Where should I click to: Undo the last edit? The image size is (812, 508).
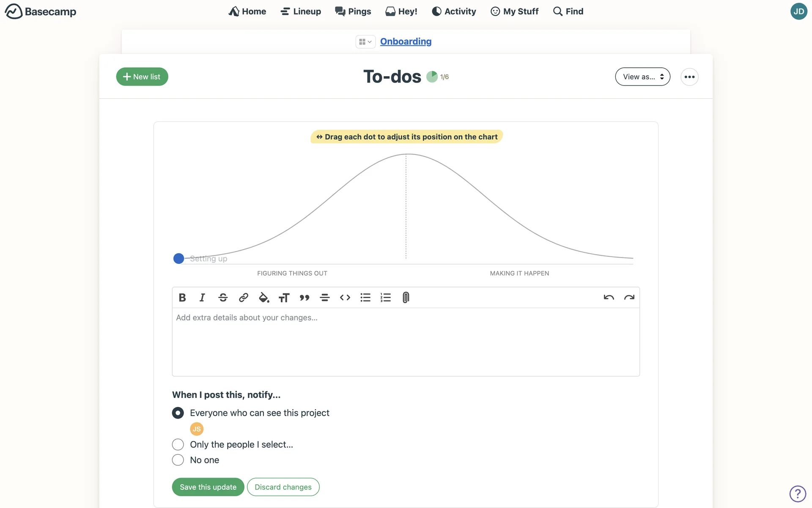(x=609, y=298)
